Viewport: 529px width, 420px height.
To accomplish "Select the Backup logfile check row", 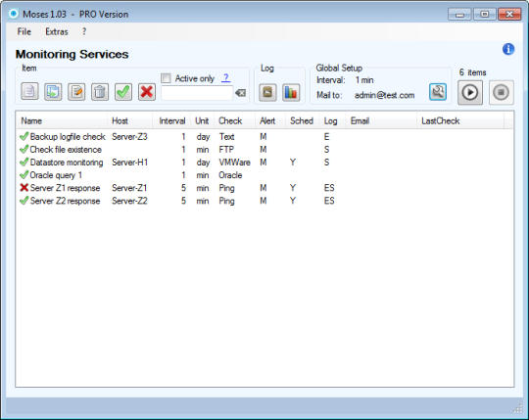I will 264,136.
